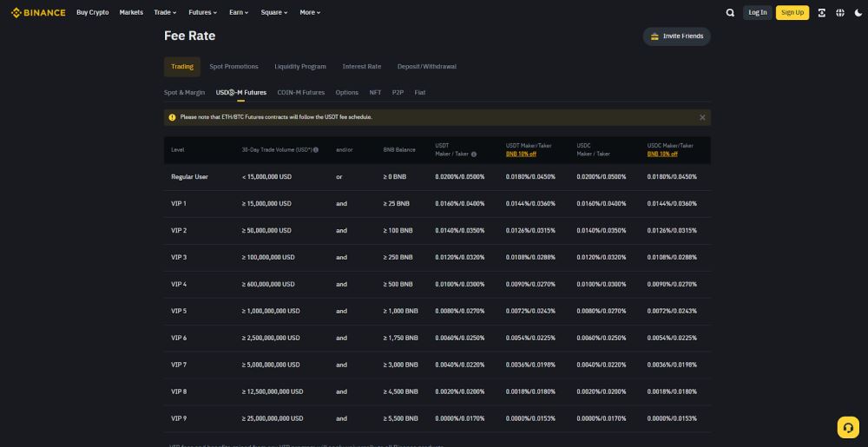Expand the Futures dropdown menu

click(202, 12)
